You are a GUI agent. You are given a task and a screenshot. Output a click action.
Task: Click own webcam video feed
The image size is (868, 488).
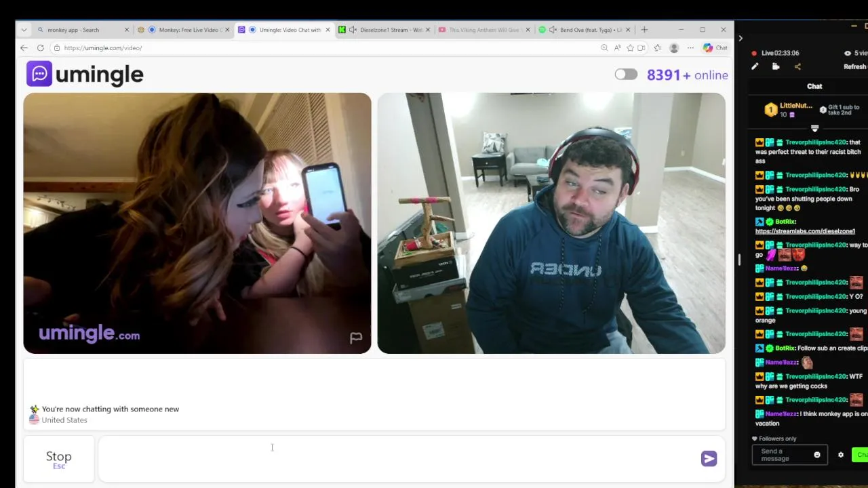pyautogui.click(x=551, y=223)
